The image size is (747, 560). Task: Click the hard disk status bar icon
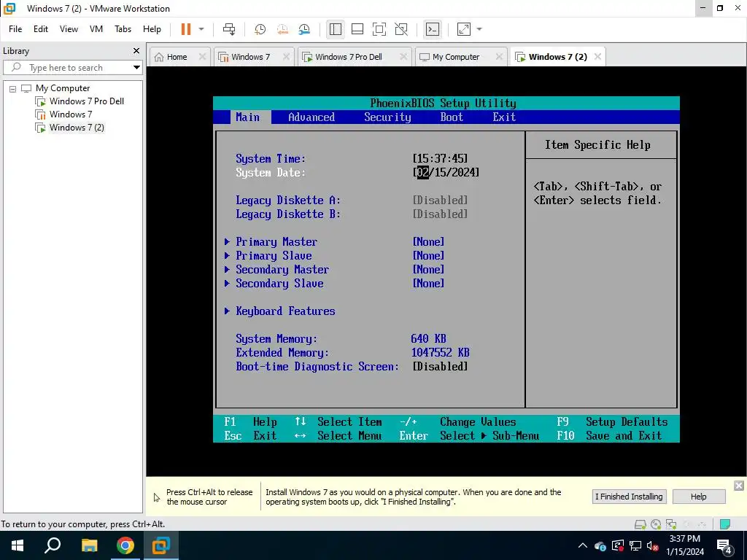click(x=640, y=524)
